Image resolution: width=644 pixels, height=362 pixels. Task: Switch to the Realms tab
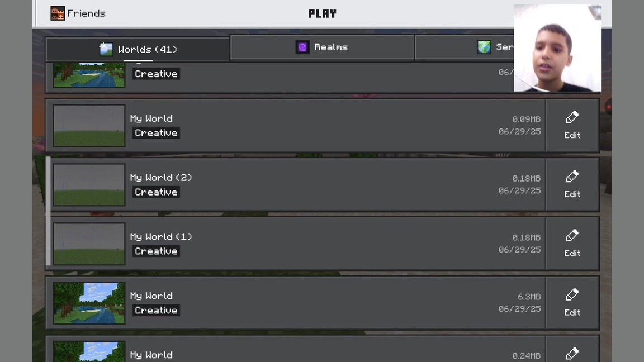click(323, 47)
